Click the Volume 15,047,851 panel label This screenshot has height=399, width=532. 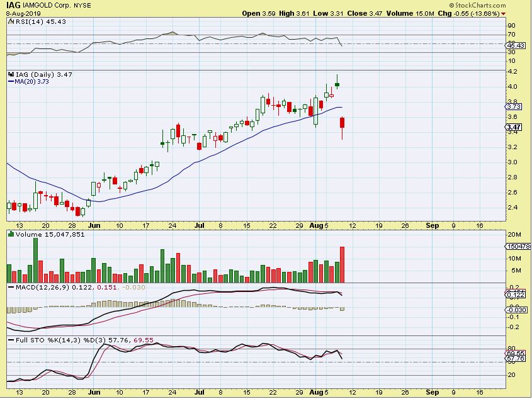(x=50, y=235)
